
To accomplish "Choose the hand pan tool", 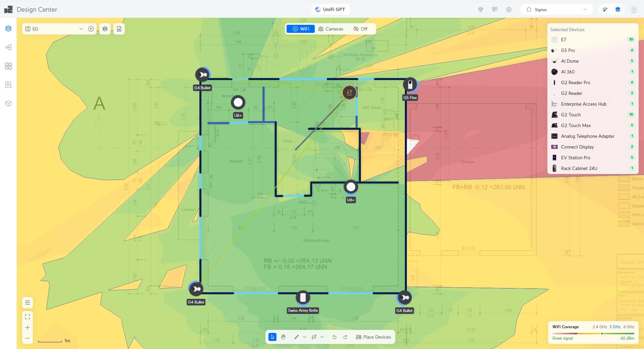I will point(283,337).
